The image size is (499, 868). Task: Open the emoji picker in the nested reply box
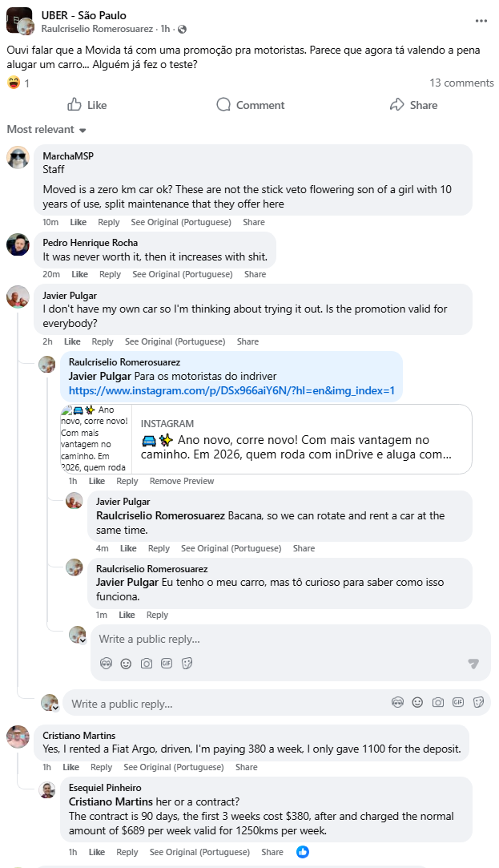[x=126, y=664]
